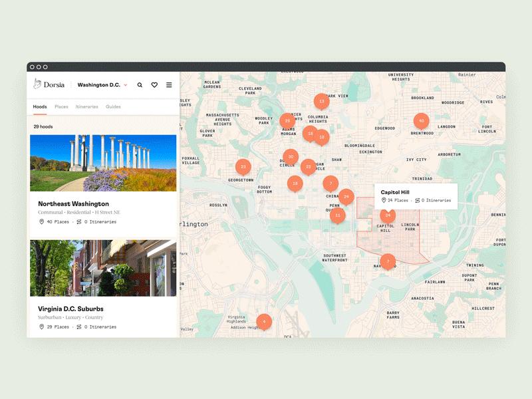Click the map marker numbered 23 above Georgetown
This screenshot has height=399, width=532.
coord(243,167)
